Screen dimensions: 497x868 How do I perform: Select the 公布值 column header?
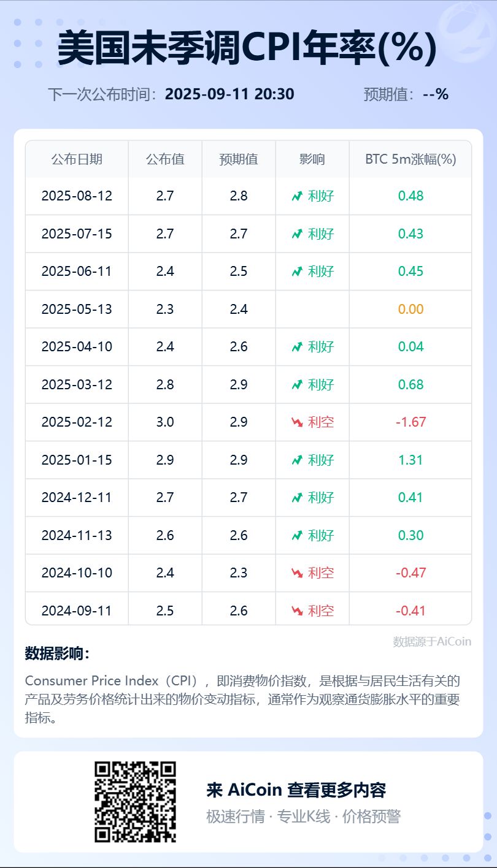point(165,159)
